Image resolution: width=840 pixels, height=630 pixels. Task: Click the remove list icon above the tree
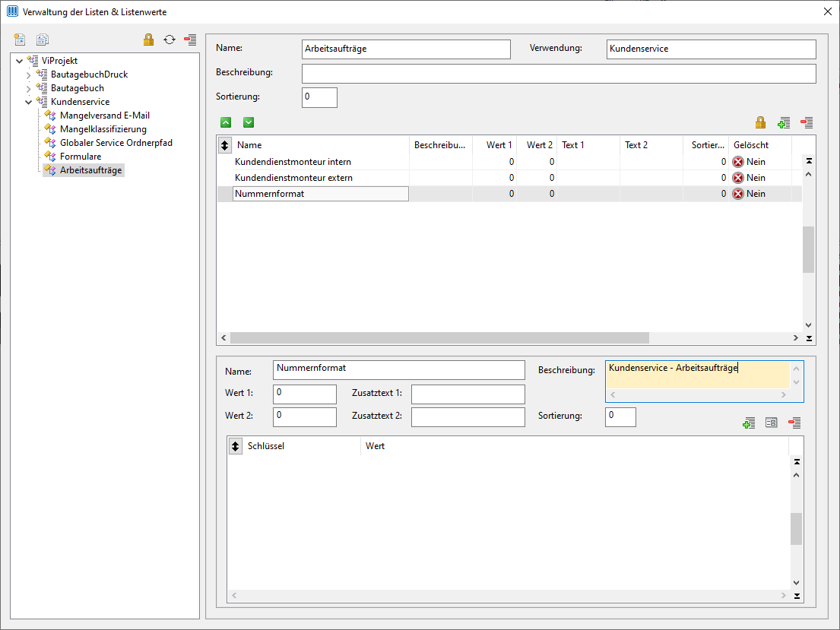pos(190,40)
